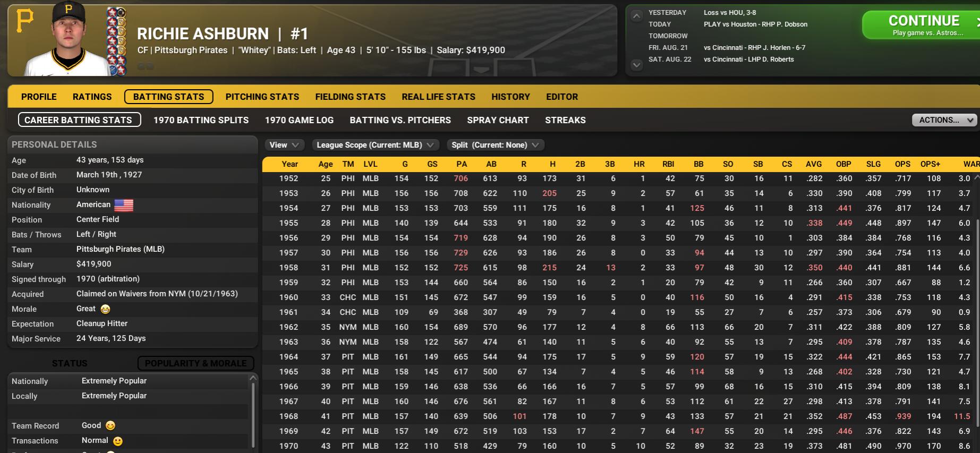Click the 1952 season year cell
Screen dimensions: 980x453
coord(289,178)
